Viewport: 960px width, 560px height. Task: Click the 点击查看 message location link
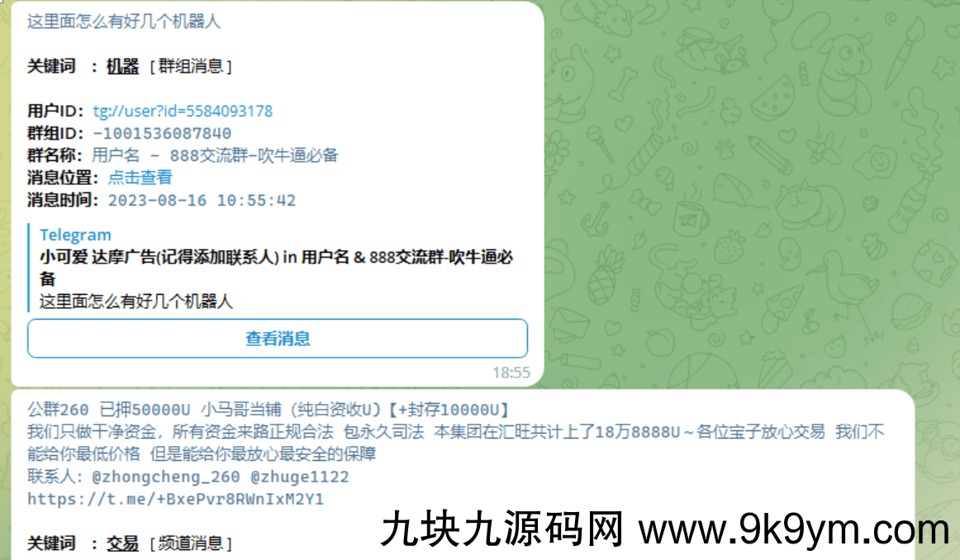140,178
